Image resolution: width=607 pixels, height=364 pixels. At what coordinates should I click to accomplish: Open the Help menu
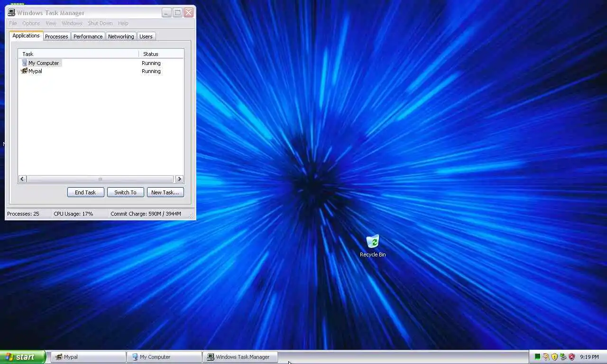123,23
